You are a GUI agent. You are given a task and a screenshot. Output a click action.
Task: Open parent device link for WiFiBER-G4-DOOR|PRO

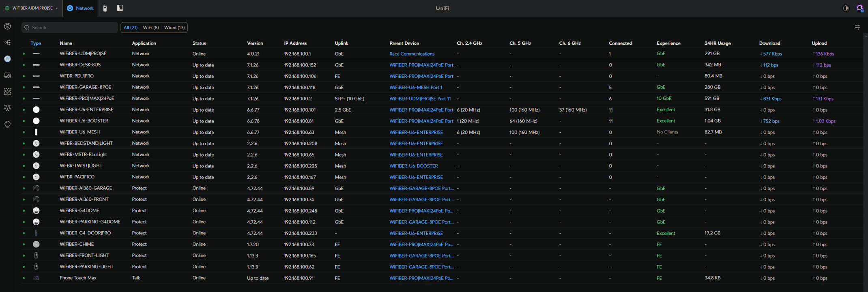click(x=416, y=233)
